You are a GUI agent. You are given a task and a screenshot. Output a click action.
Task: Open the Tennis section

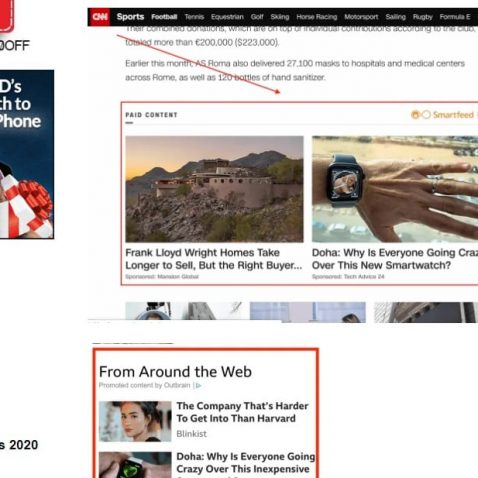click(x=194, y=17)
